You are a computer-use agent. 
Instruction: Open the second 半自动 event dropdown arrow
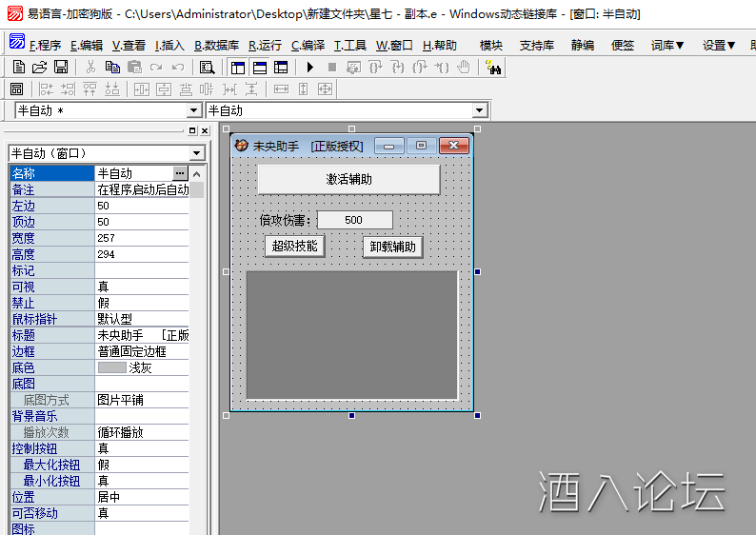pyautogui.click(x=480, y=110)
